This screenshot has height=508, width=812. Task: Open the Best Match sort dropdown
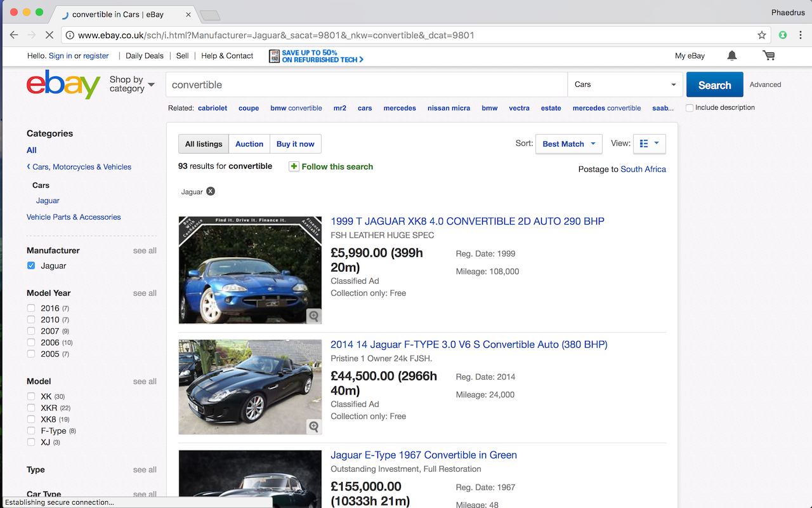pos(568,144)
